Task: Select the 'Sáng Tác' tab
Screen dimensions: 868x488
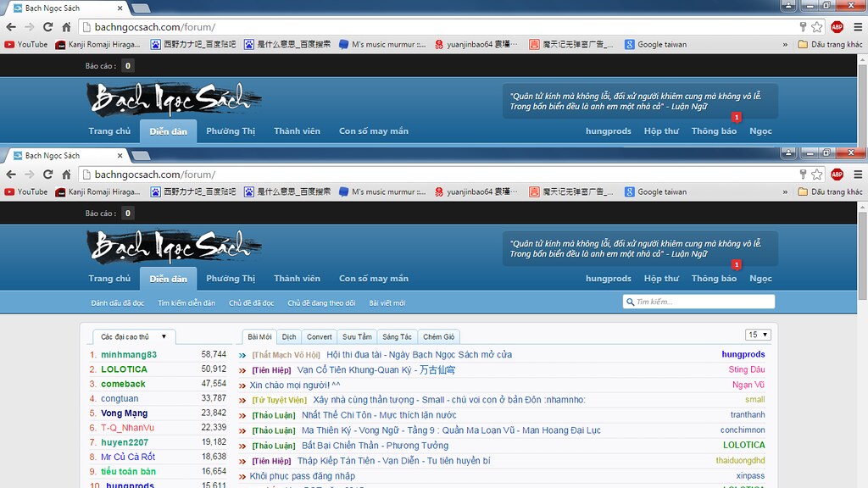Action: coord(396,336)
